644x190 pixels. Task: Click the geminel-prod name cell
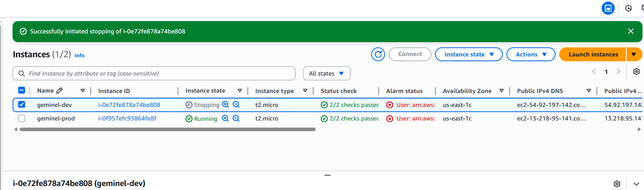(x=56, y=118)
